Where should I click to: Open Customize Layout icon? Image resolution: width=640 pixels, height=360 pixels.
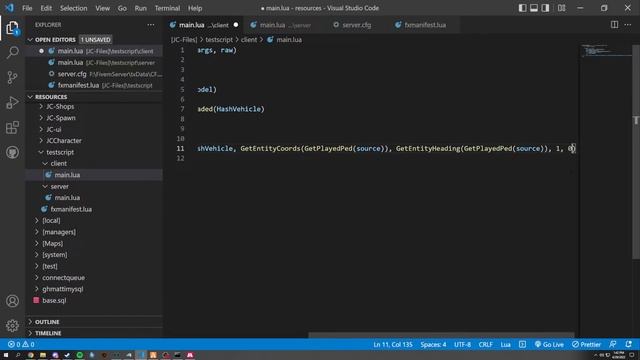click(x=562, y=8)
